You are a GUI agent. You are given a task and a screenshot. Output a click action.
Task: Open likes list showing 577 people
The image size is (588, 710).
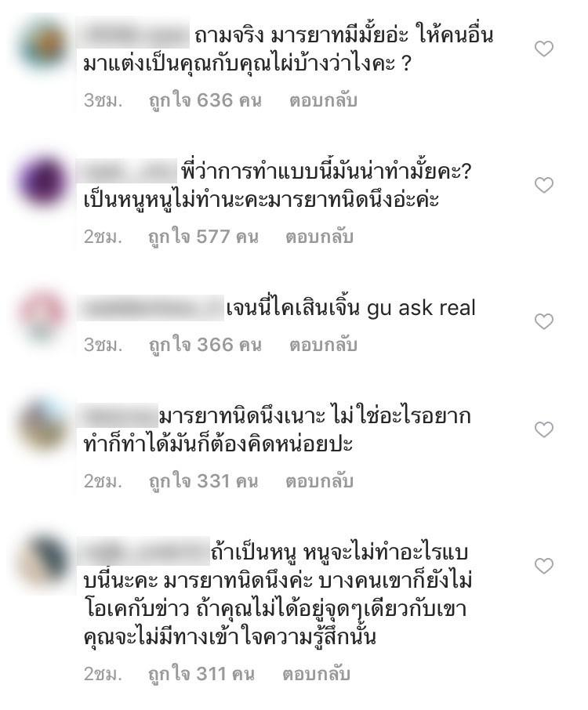click(x=203, y=237)
